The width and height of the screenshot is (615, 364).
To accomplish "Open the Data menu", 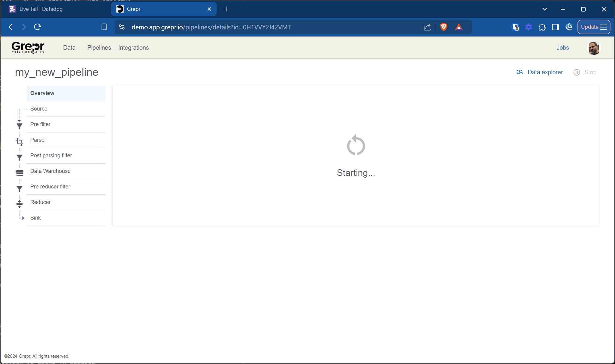I will coord(69,48).
